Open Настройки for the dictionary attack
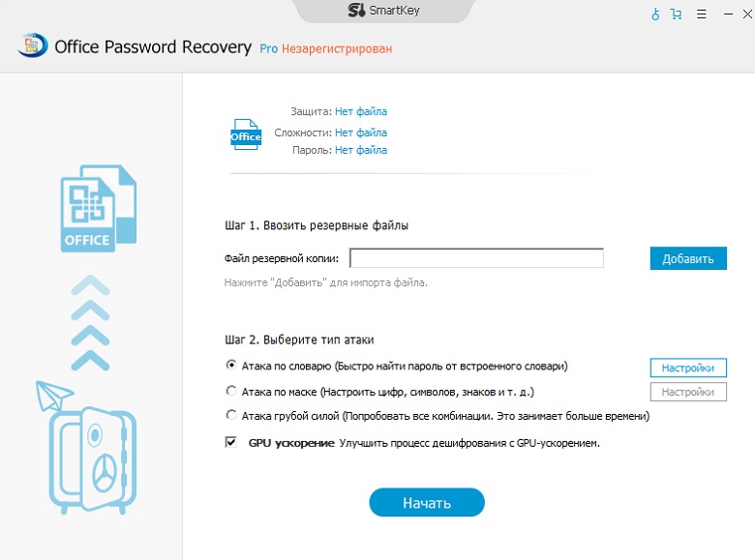The image size is (755, 560). point(687,368)
